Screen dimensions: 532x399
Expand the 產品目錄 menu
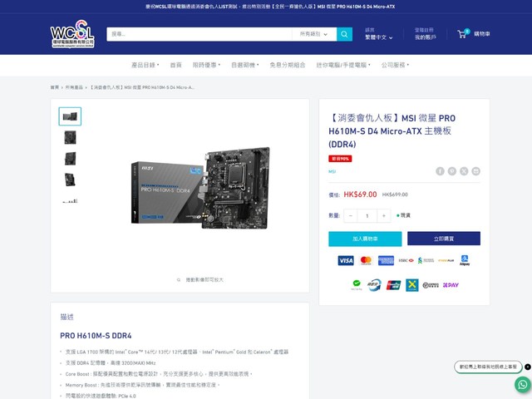pyautogui.click(x=145, y=65)
